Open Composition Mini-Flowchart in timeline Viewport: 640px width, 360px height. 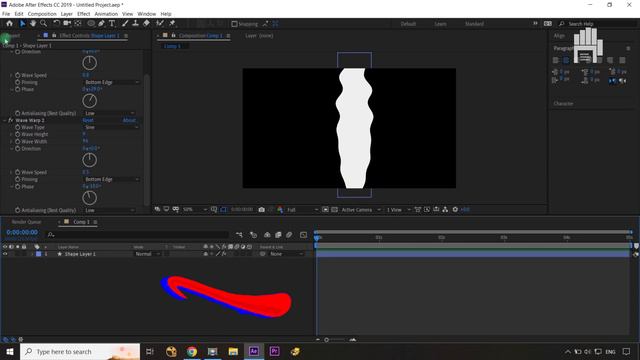coord(239,235)
